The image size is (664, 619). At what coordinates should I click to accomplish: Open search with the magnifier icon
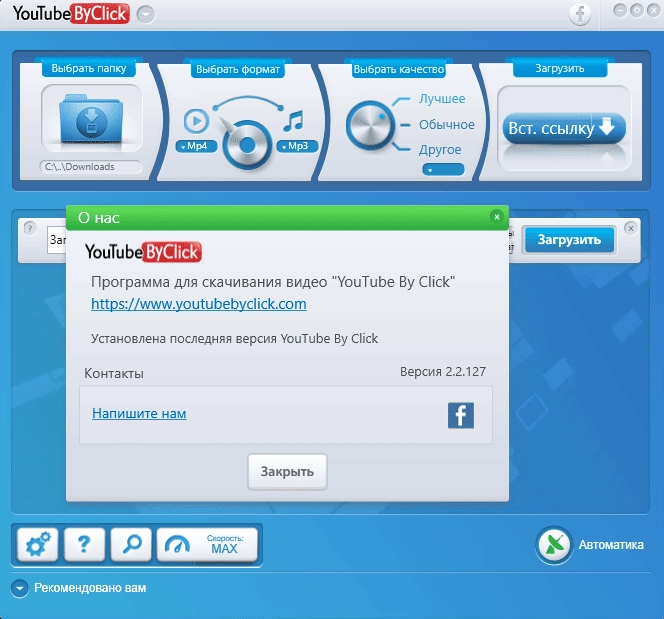click(x=131, y=544)
